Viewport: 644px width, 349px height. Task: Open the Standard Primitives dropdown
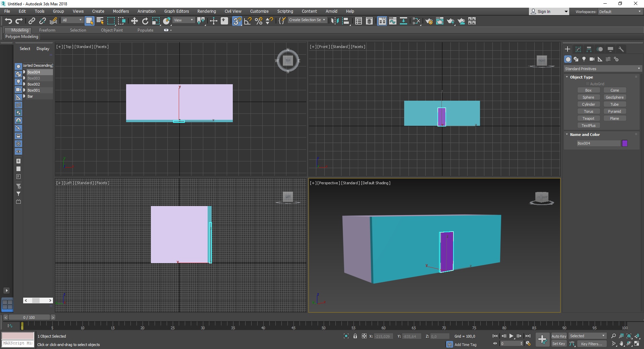[x=602, y=69]
